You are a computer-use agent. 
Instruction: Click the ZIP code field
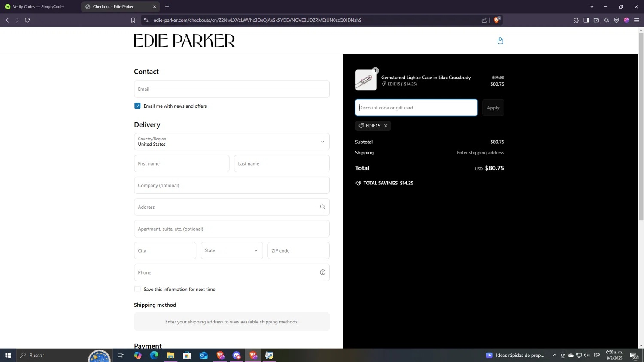298,250
